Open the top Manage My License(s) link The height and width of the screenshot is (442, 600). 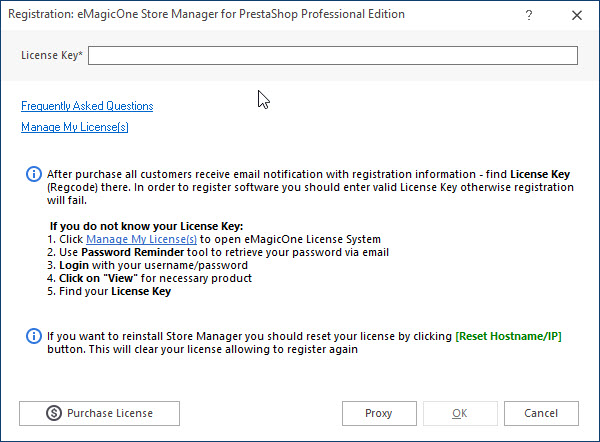(75, 127)
